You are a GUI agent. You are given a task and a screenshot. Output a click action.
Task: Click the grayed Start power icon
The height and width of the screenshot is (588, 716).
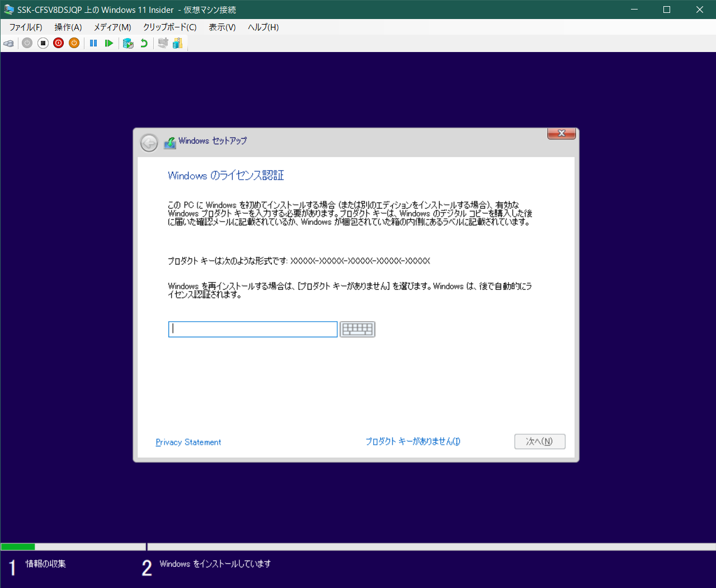[x=27, y=43]
